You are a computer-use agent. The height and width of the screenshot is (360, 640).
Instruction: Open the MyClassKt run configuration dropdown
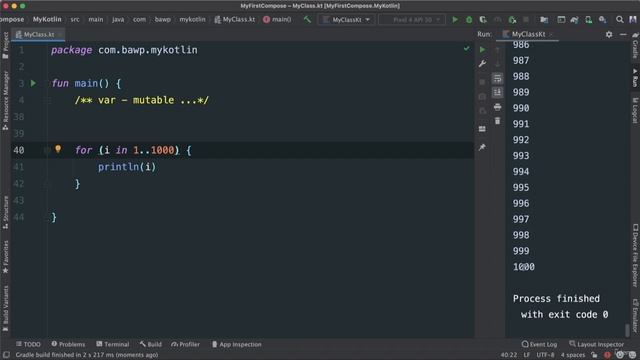[x=346, y=19]
